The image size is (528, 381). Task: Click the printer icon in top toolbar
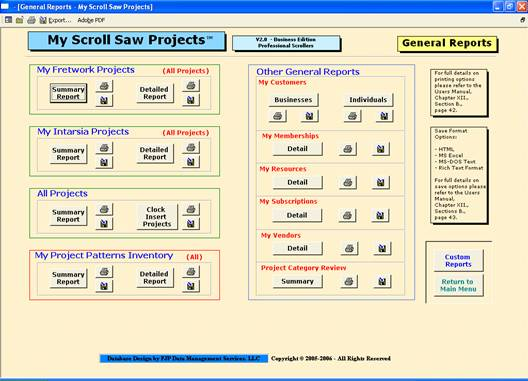31,20
